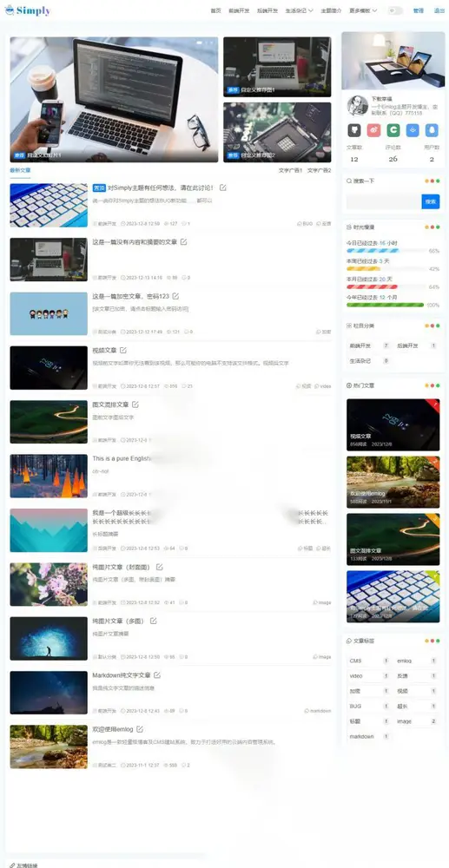
Task: Click edit icon beside 纯图片文章（多图）
Action: point(154,621)
